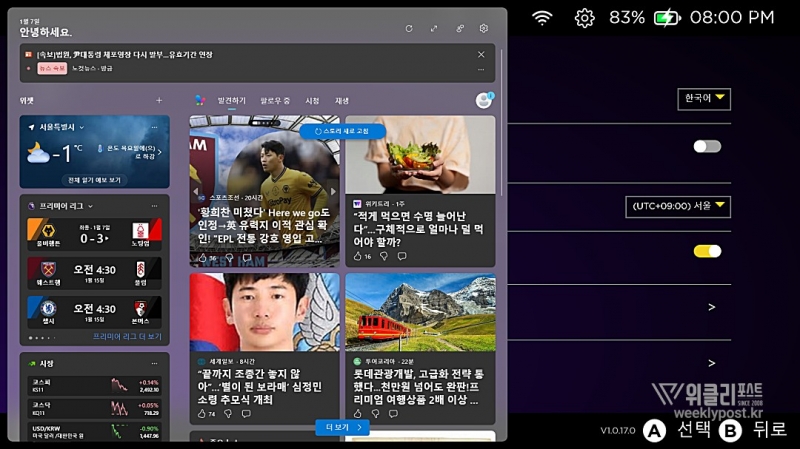Open widgets panel settings gear
This screenshot has width=800, height=449.
[484, 29]
